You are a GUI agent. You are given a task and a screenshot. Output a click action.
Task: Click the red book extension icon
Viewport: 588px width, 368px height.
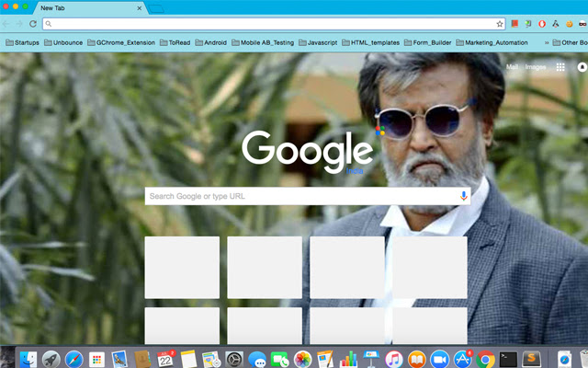514,24
